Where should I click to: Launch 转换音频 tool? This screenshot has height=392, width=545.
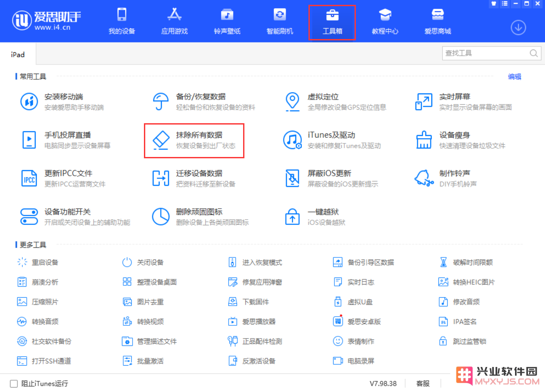point(38,321)
